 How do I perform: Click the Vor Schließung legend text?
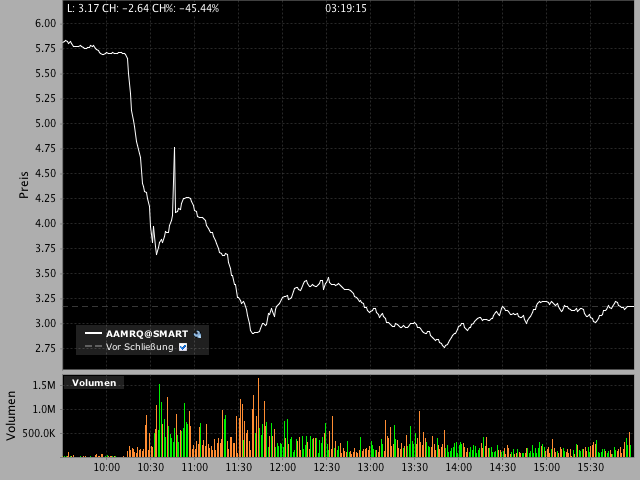(x=140, y=347)
